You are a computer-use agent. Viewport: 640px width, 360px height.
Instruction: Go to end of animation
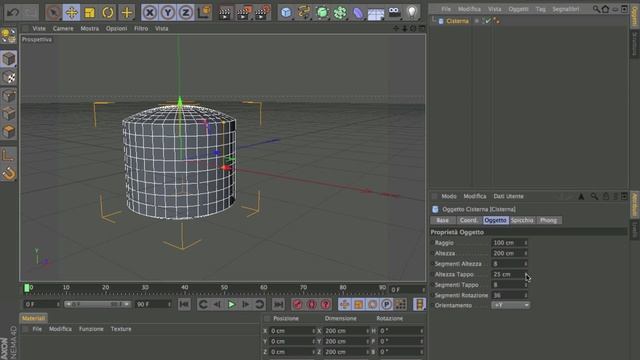(x=278, y=304)
